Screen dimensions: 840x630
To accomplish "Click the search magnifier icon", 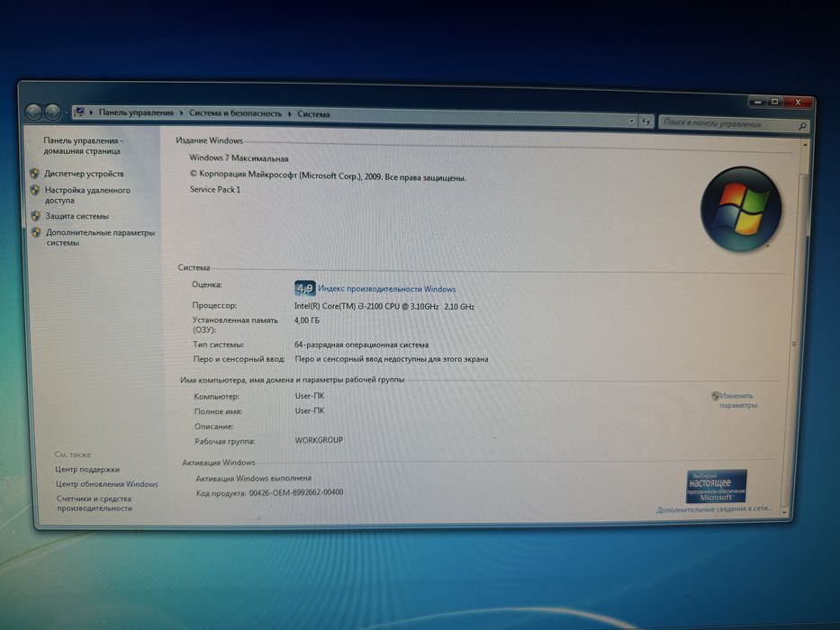I will click(x=802, y=126).
